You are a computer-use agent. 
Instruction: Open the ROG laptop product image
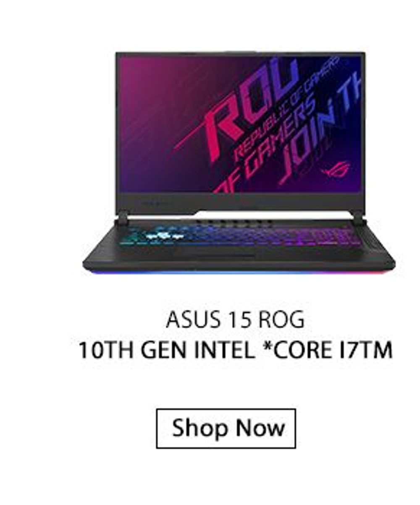239,165
